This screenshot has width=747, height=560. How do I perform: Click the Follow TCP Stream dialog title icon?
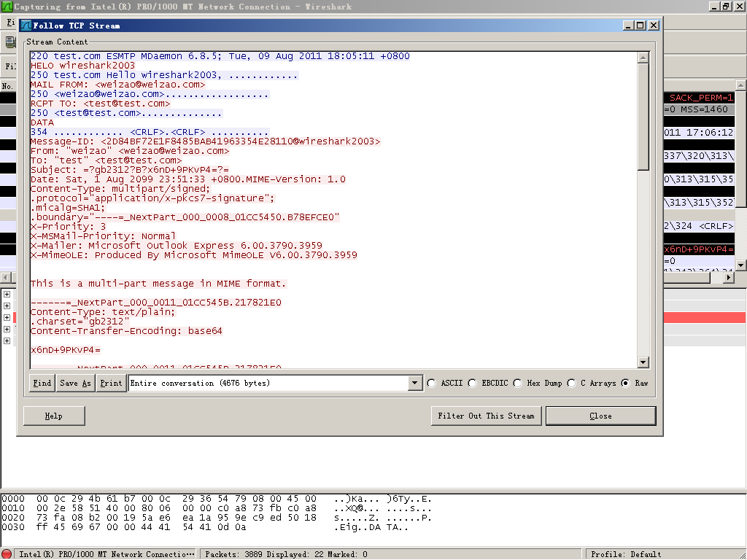(x=26, y=26)
